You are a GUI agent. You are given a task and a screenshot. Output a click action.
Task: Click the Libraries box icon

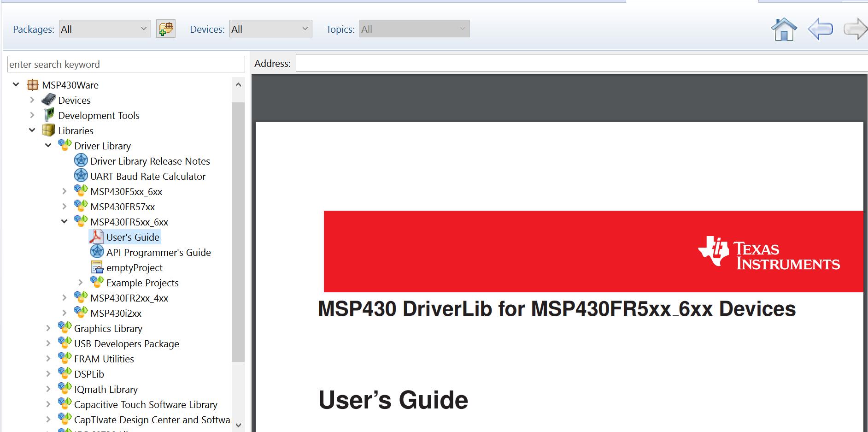tap(48, 130)
